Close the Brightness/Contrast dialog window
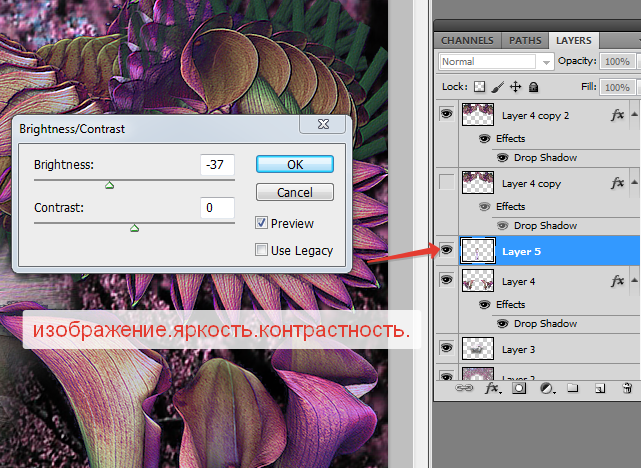The image size is (641, 468). pyautogui.click(x=323, y=124)
